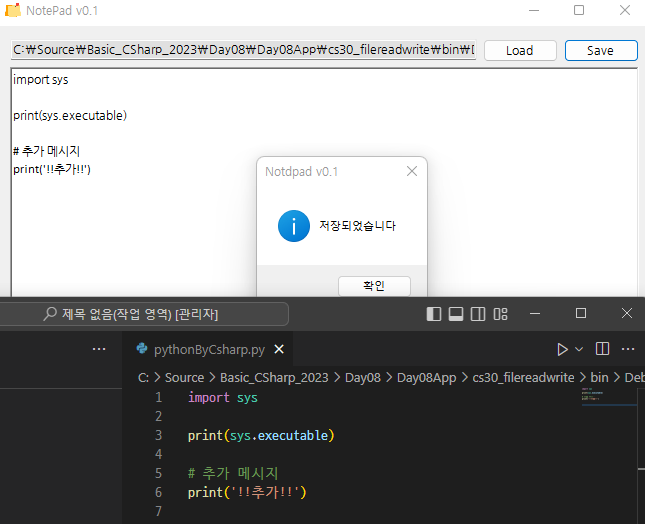Click line number 3 in editor gutter
645x524 pixels.
tap(158, 435)
